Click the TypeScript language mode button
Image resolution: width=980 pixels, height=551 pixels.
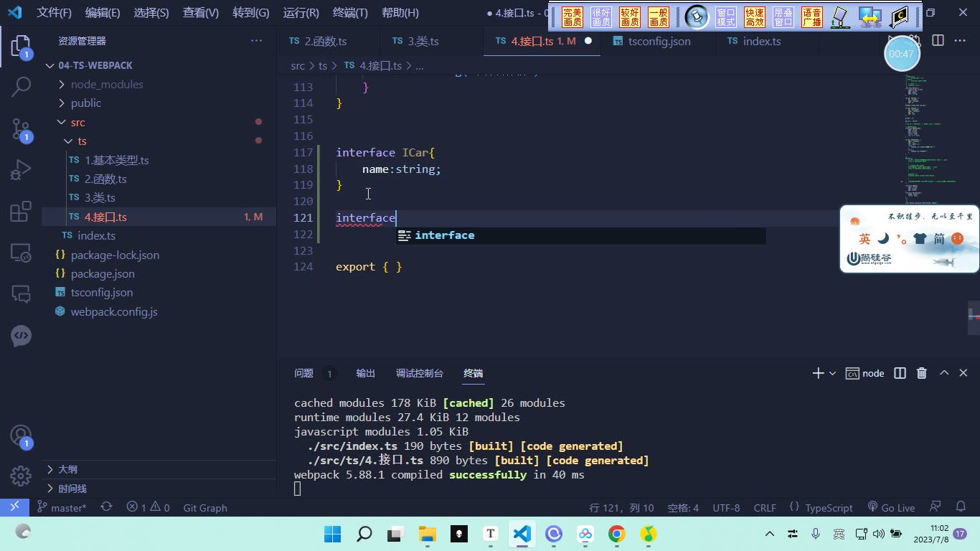click(x=821, y=507)
